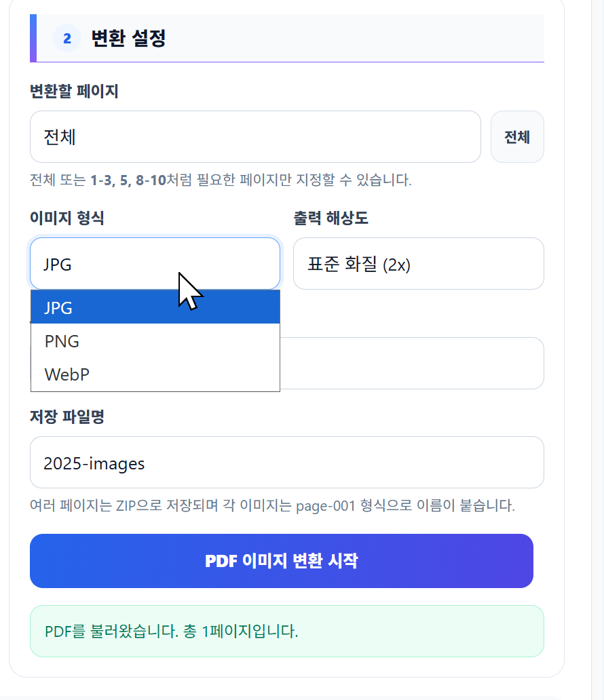Click the vertical scrollbar track at right edge
Image resolution: width=604 pixels, height=700 pixels.
point(598,350)
